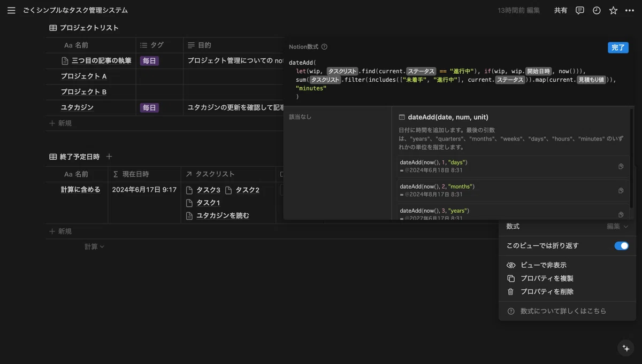Click 毎日 tag in 三つ目の記事の執筆 row
The height and width of the screenshot is (364, 642).
point(149,61)
